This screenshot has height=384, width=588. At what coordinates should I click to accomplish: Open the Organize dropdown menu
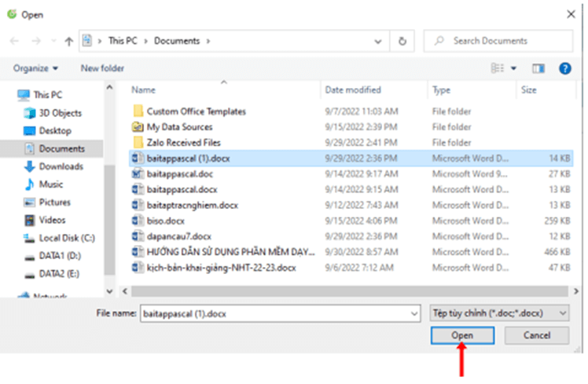(x=35, y=68)
